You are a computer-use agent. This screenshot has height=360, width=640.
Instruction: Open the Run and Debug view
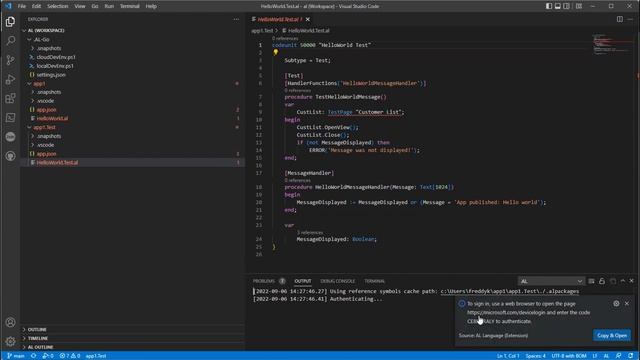click(x=10, y=79)
